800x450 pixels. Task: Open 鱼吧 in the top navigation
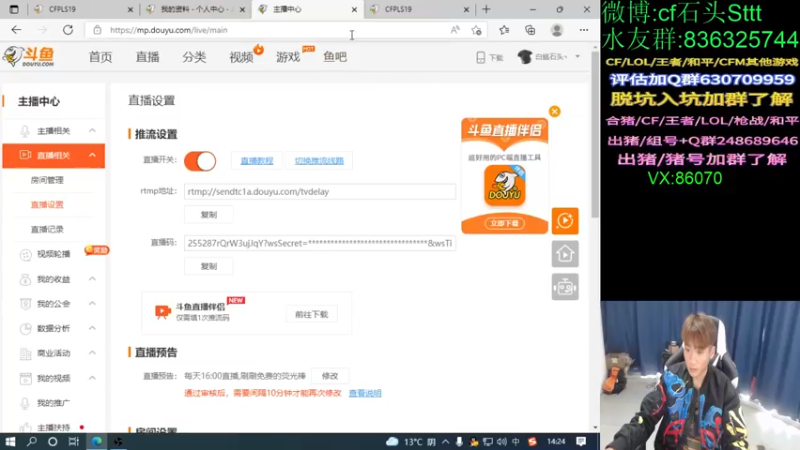click(x=335, y=57)
